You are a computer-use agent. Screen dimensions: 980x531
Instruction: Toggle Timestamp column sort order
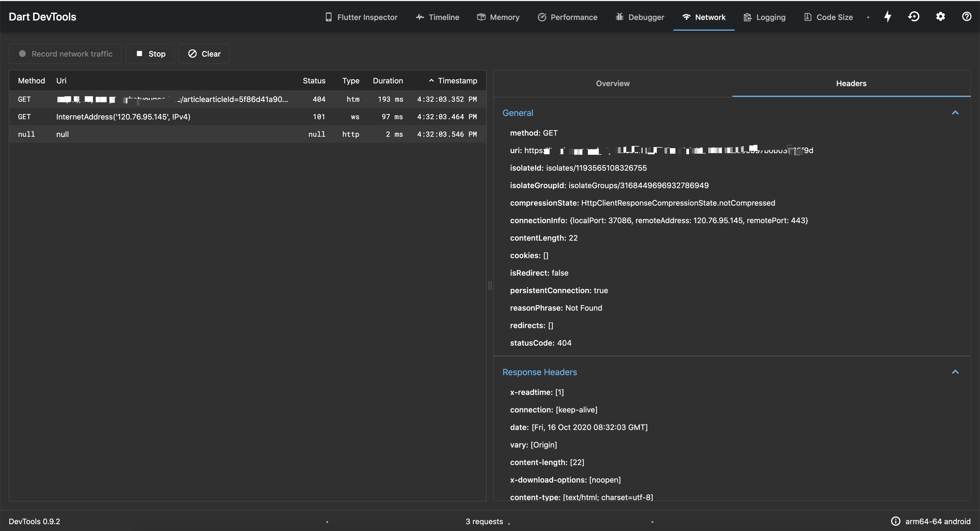pyautogui.click(x=453, y=80)
